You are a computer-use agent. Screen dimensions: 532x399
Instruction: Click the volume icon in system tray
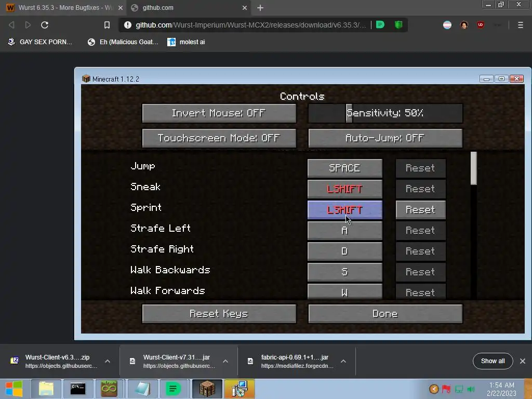(471, 389)
